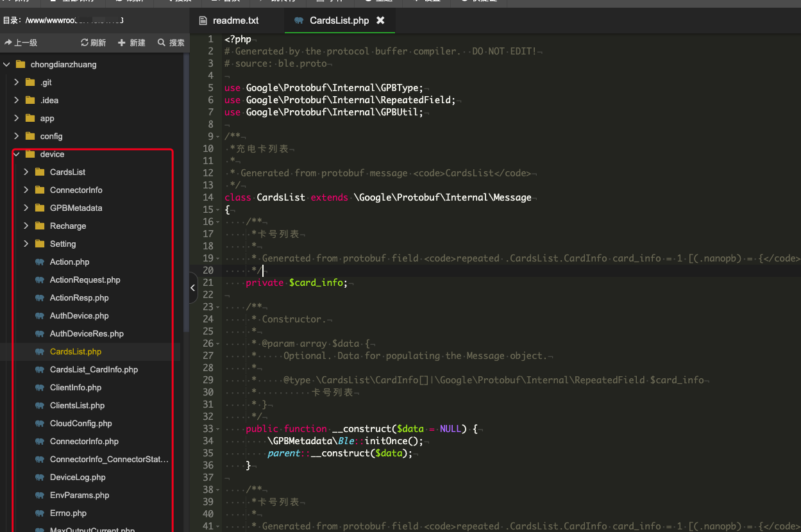This screenshot has width=801, height=532.
Task: Expand the .idea folder chevron
Action: 17,100
